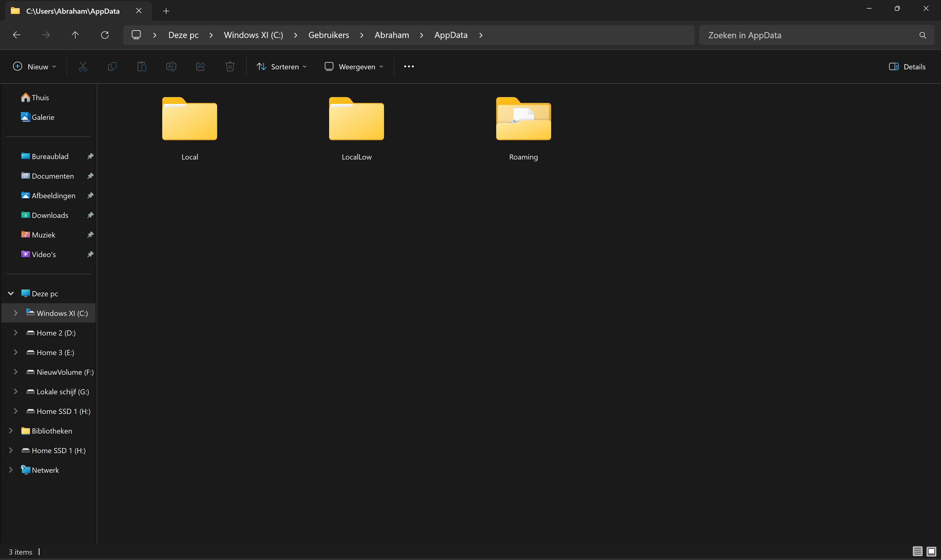Image resolution: width=941 pixels, height=560 pixels.
Task: Click Gebruikers in the breadcrumb path
Action: (x=329, y=35)
